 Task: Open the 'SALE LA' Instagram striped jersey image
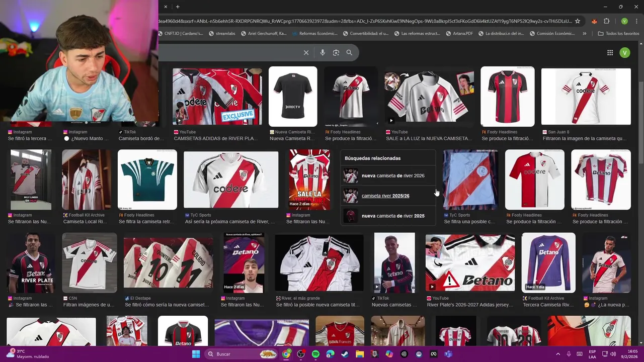click(309, 179)
